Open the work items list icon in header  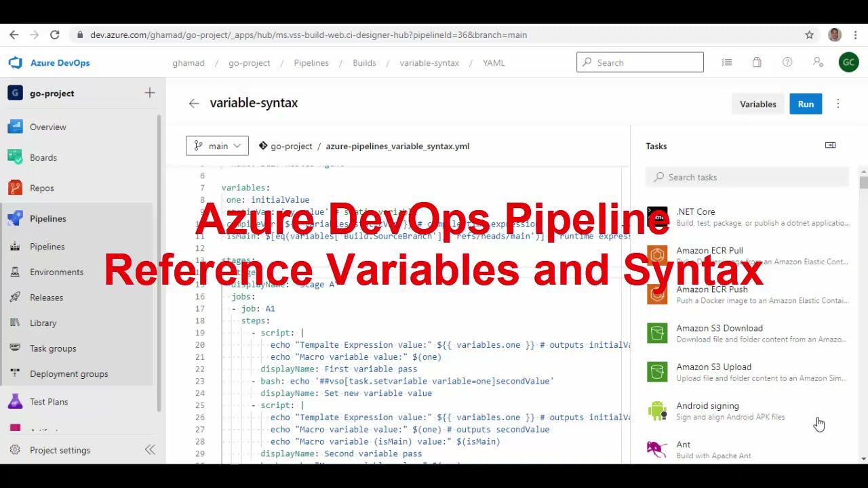(x=727, y=62)
